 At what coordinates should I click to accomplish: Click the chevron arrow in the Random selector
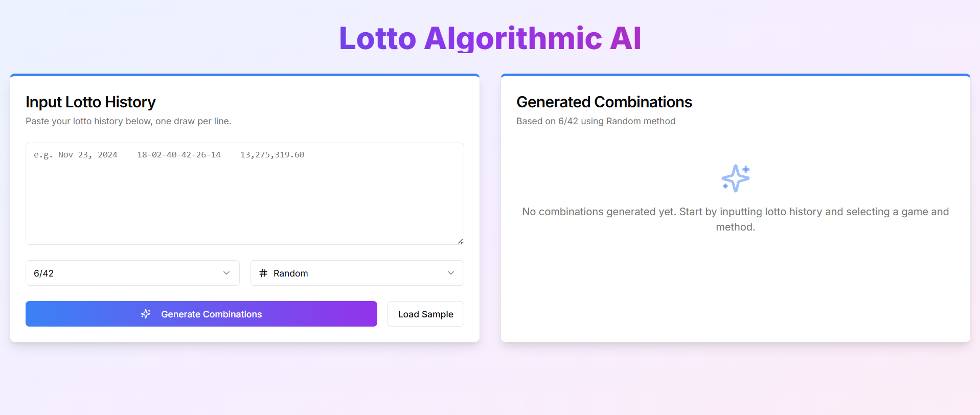click(451, 273)
